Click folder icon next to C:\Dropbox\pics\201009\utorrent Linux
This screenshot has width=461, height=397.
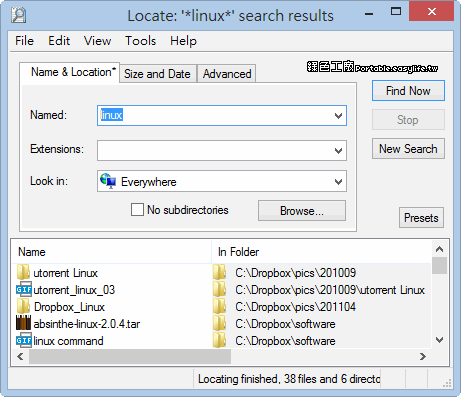220,289
